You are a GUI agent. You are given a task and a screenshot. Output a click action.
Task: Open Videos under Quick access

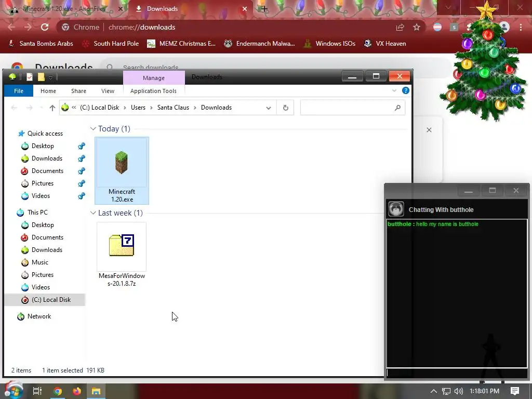click(x=41, y=196)
